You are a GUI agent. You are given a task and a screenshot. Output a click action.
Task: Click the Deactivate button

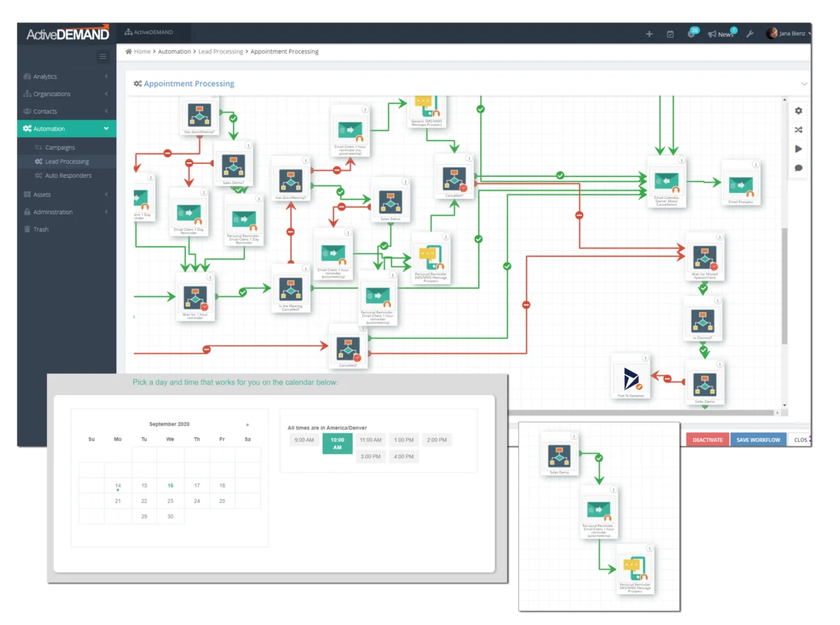708,440
